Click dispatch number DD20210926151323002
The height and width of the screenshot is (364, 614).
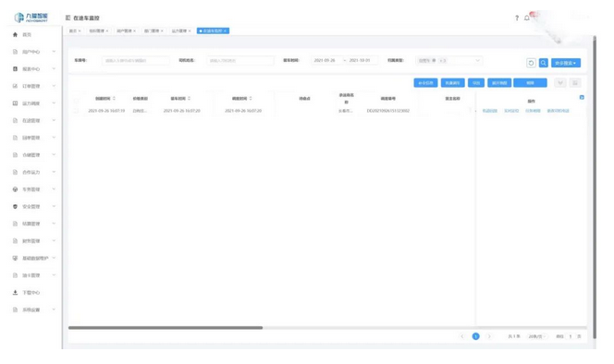pyautogui.click(x=388, y=111)
